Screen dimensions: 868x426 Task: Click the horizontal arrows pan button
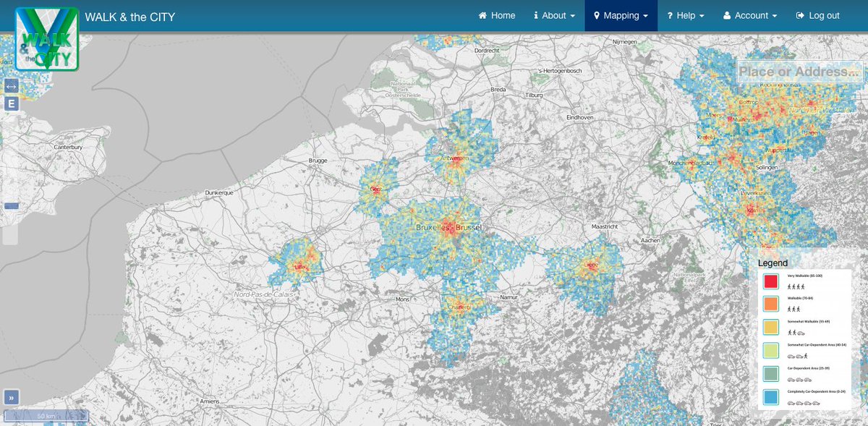12,86
